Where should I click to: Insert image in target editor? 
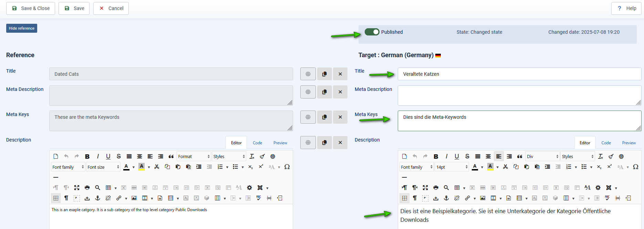coord(483,198)
